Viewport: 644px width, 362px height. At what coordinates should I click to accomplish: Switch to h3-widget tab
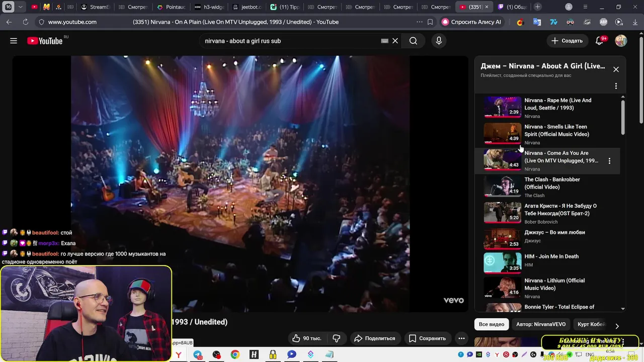pyautogui.click(x=209, y=7)
